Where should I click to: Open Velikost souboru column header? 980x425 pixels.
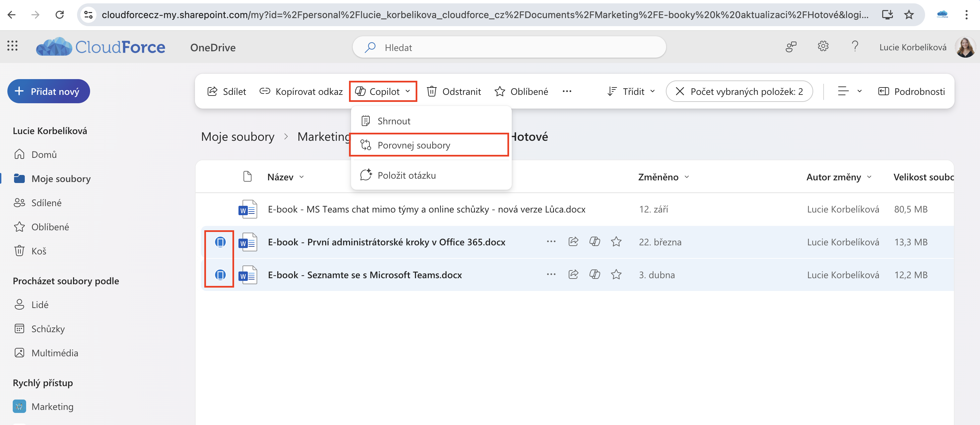(x=923, y=177)
